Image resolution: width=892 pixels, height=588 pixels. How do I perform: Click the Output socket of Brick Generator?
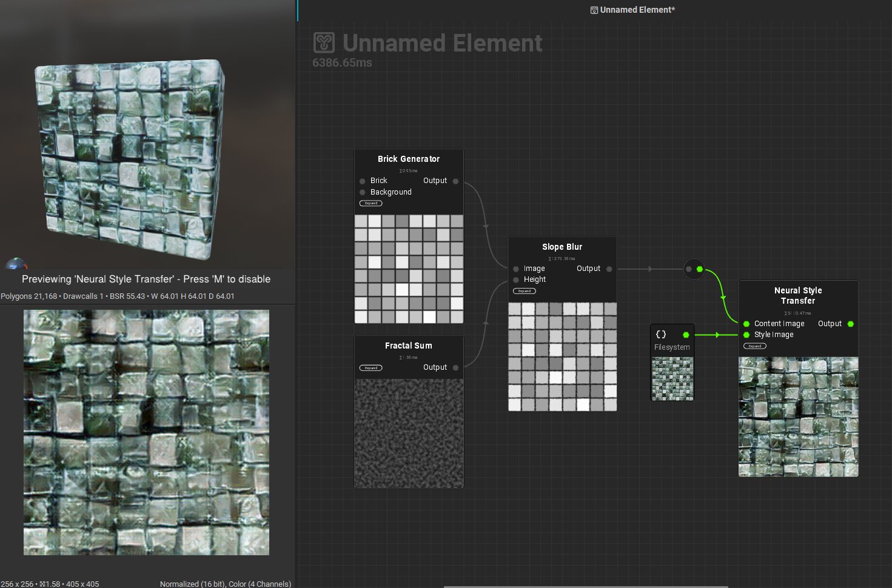pyautogui.click(x=455, y=181)
